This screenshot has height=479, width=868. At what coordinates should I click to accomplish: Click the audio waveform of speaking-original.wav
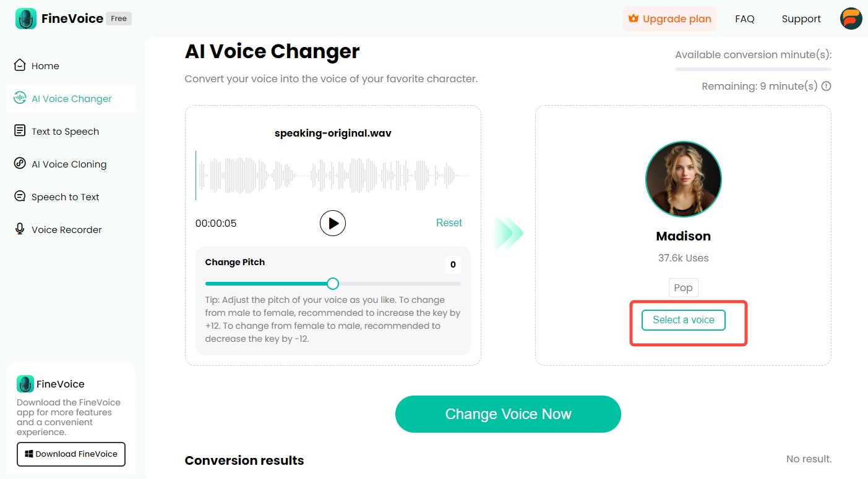tap(333, 176)
